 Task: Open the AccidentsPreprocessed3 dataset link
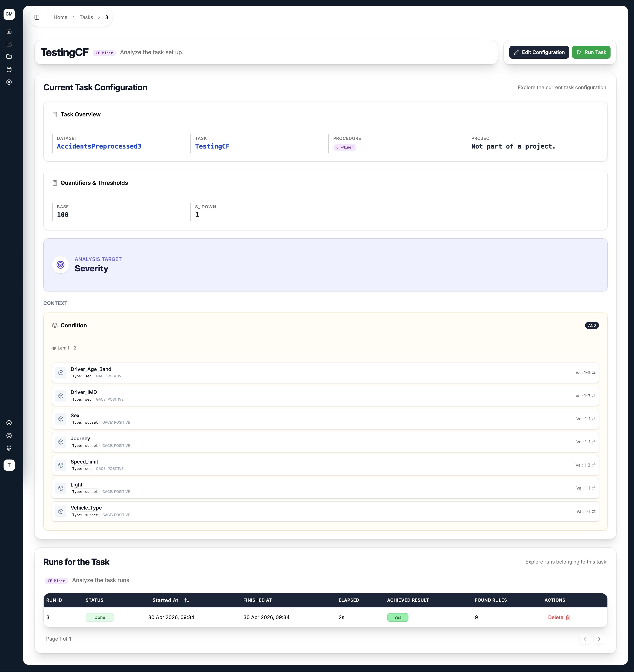pyautogui.click(x=99, y=146)
